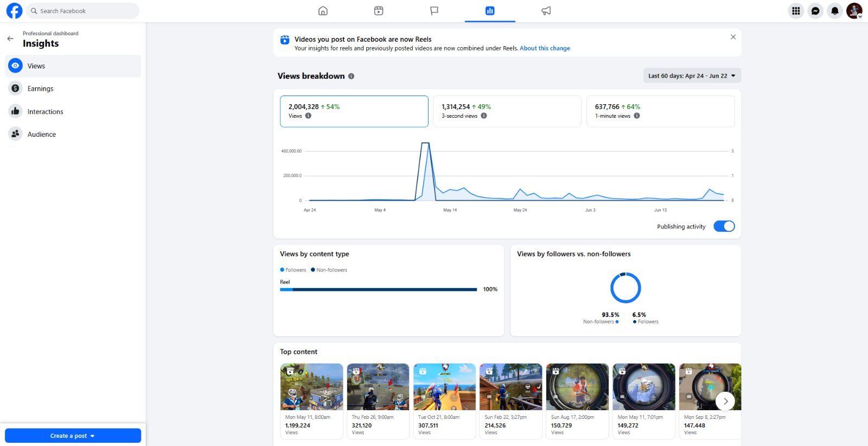The width and height of the screenshot is (868, 446).
Task: Go to the Home feed icon
Action: [x=323, y=11]
